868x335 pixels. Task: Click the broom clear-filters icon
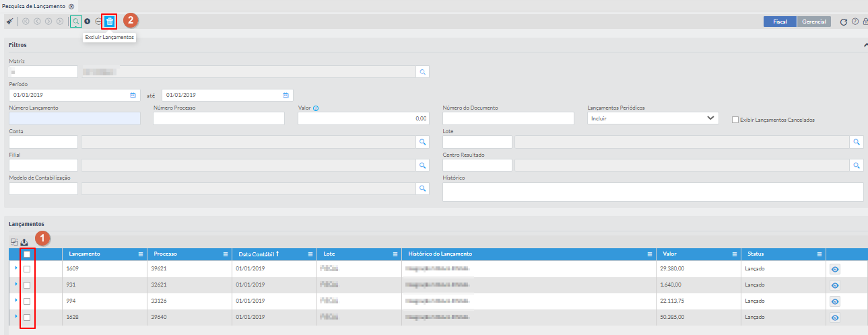(x=9, y=22)
